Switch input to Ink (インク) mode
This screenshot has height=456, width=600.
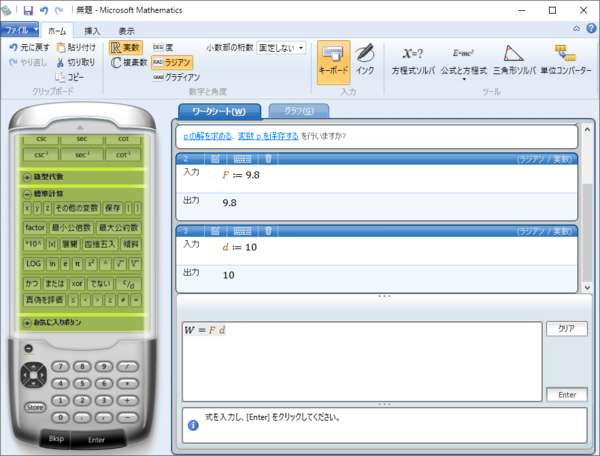(x=365, y=60)
